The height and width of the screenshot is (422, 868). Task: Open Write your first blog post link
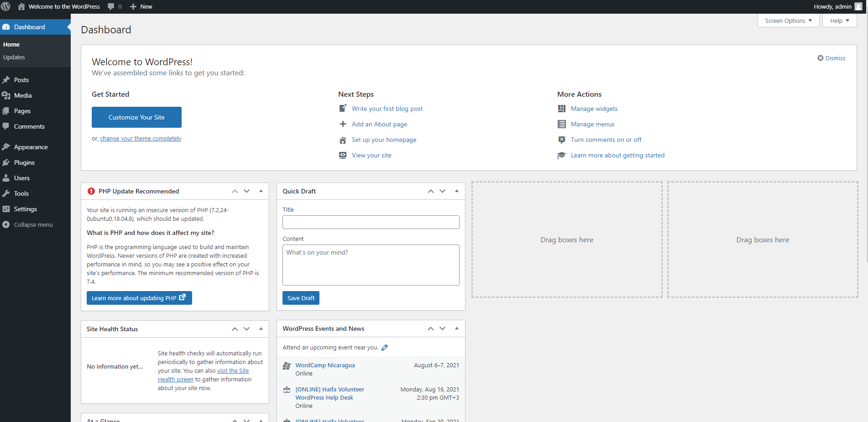[387, 109]
